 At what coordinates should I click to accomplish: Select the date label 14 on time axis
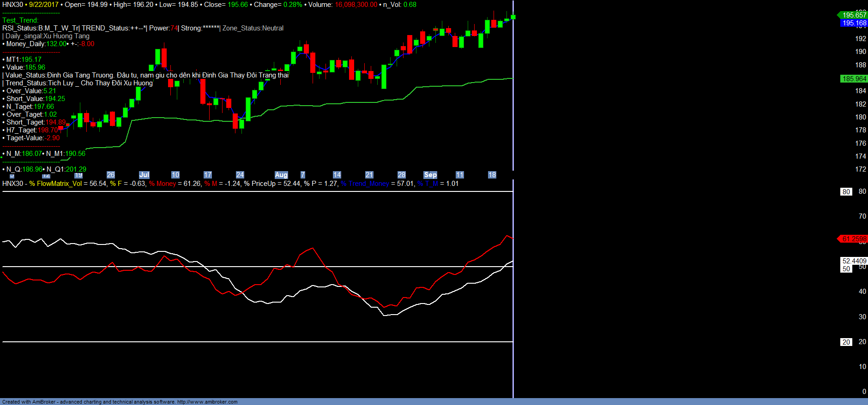(337, 175)
